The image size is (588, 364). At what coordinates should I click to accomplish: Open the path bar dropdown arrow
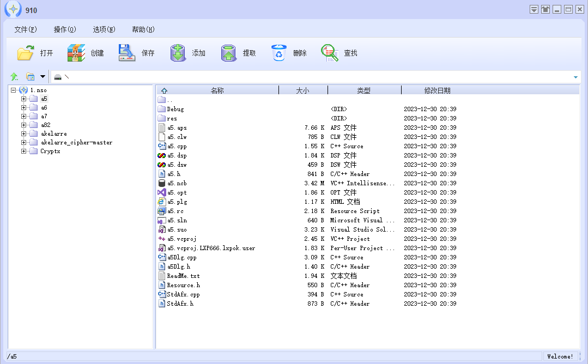pos(575,77)
